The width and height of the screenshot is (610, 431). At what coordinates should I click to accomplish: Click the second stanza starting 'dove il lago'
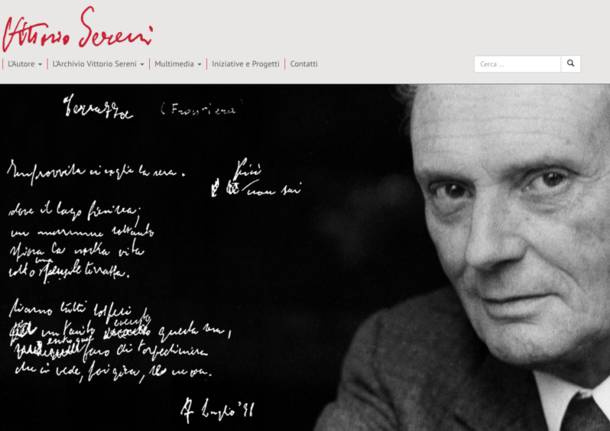tap(81, 242)
